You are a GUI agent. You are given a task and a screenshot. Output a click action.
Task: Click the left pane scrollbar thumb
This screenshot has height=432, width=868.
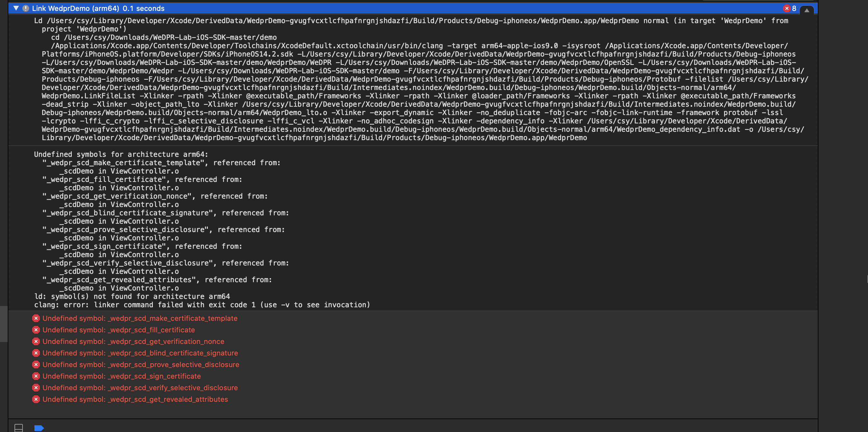(x=3, y=324)
